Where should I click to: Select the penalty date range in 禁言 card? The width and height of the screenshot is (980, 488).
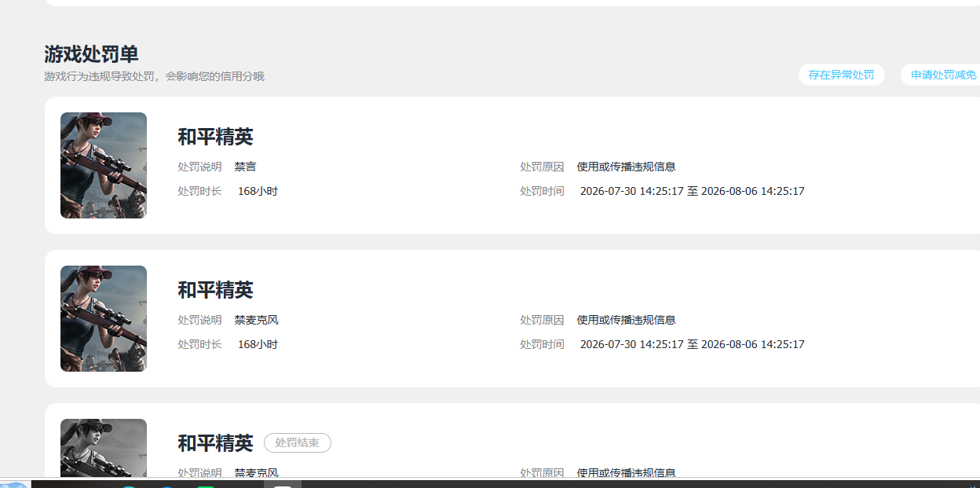point(692,191)
